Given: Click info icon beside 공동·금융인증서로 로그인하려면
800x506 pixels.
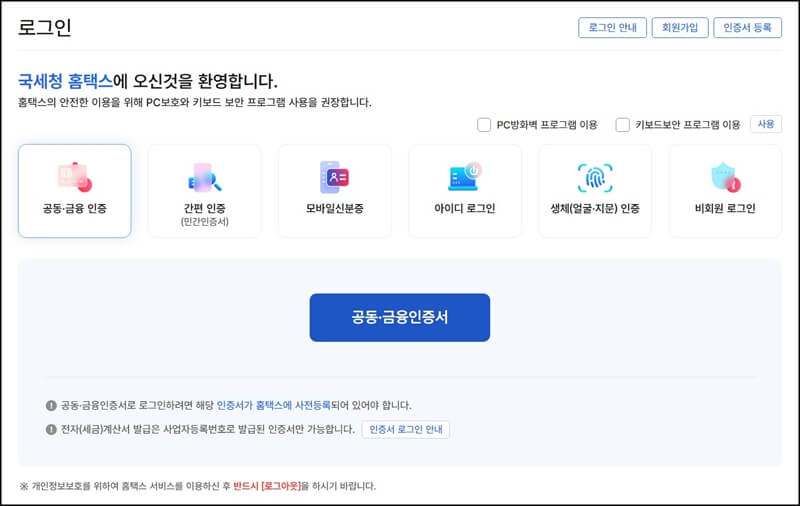Looking at the screenshot, I should click(x=51, y=406).
